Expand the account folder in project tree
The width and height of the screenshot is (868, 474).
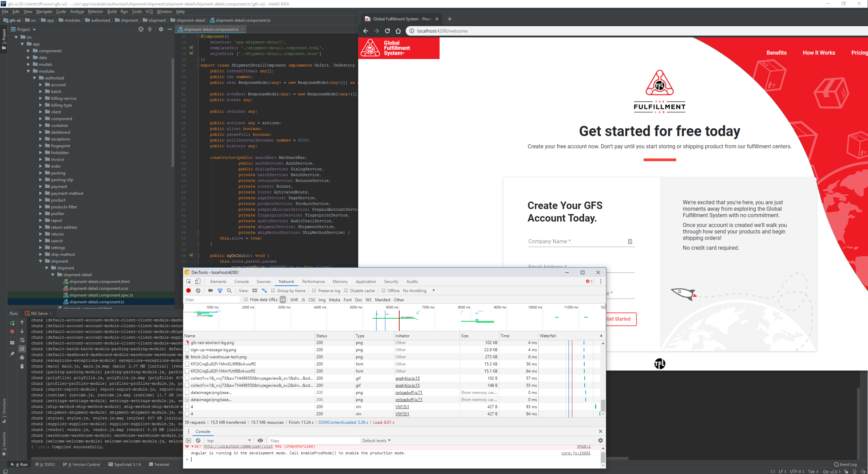pyautogui.click(x=40, y=85)
